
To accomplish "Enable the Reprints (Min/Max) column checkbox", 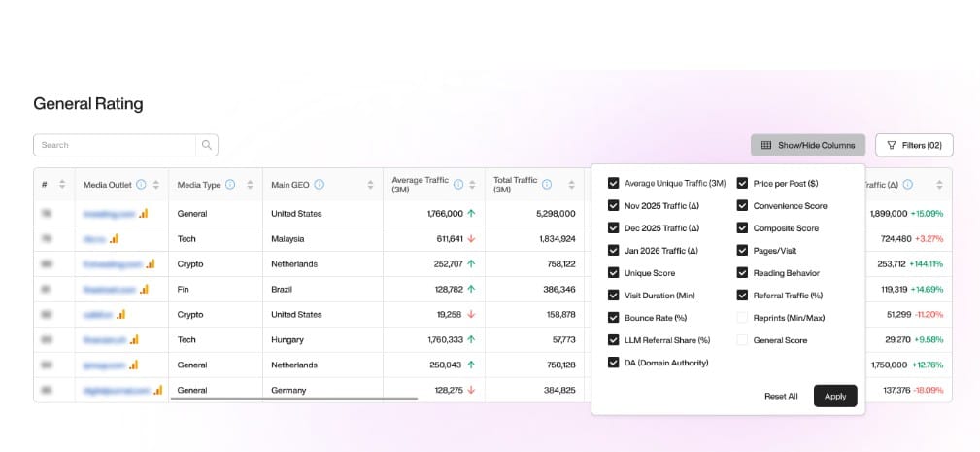I will (x=742, y=318).
